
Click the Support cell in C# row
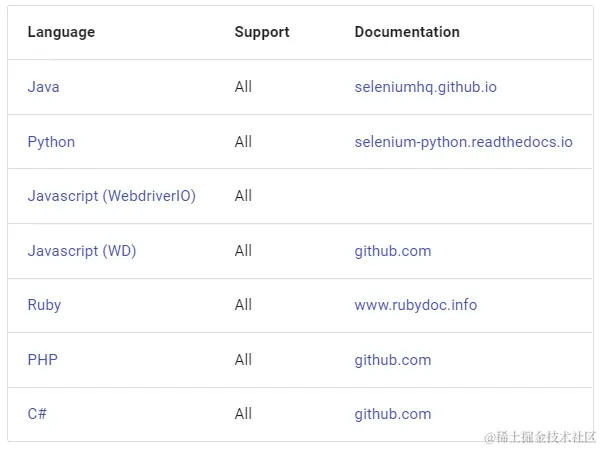[x=243, y=414]
